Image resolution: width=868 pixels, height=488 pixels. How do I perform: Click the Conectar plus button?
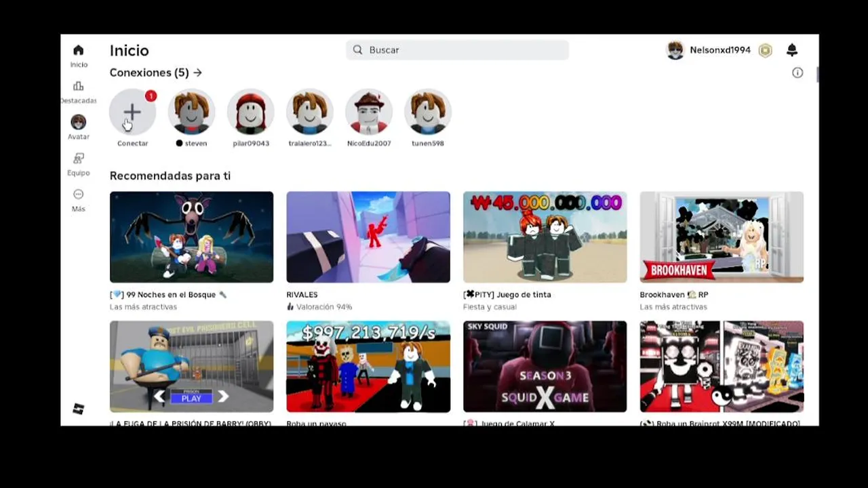(132, 112)
